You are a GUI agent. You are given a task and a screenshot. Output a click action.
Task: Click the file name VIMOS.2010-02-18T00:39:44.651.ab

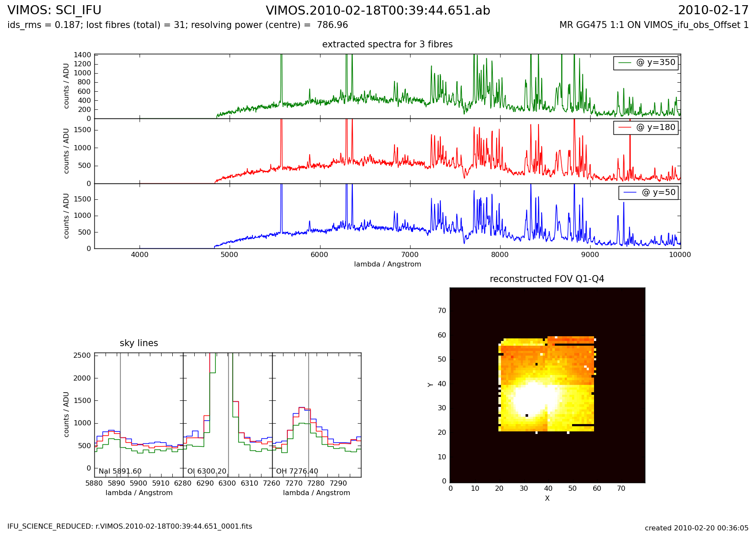click(378, 10)
